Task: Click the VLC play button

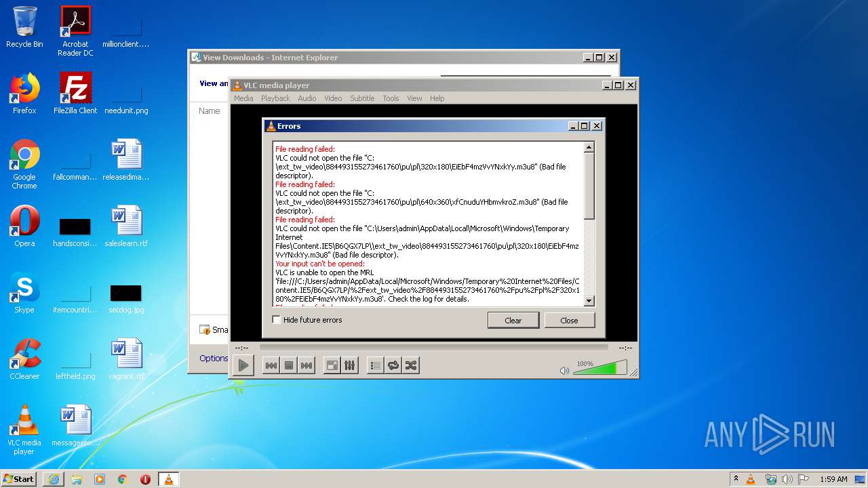Action: [x=243, y=365]
